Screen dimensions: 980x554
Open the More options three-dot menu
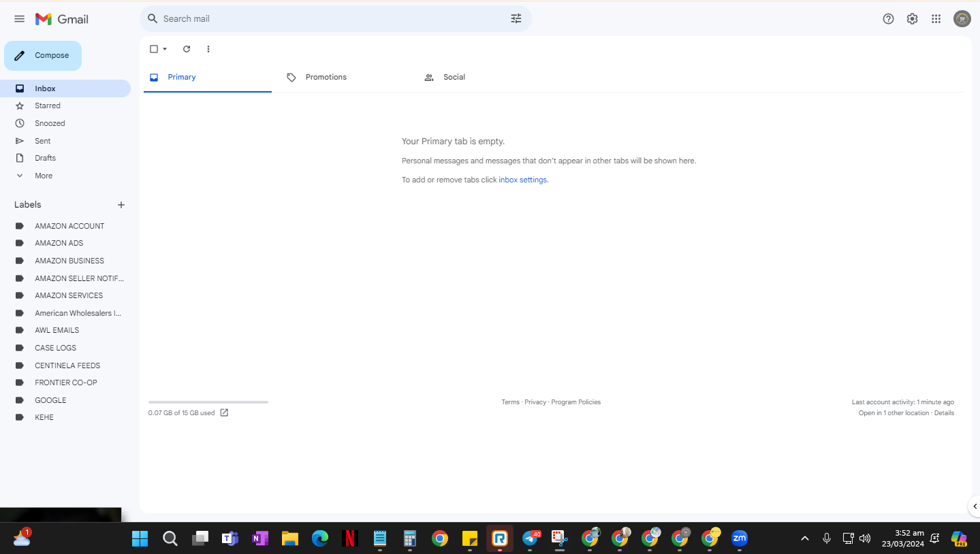[x=208, y=49]
